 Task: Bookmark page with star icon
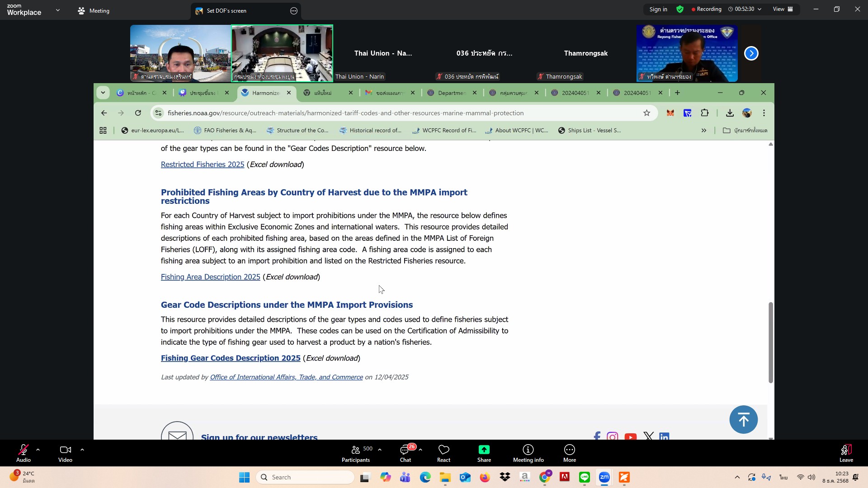646,113
